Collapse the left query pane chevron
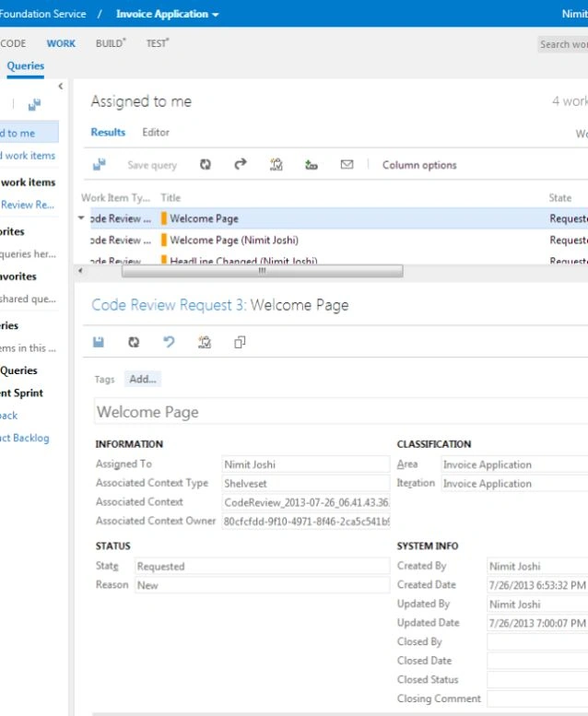The width and height of the screenshot is (588, 716). pyautogui.click(x=60, y=86)
